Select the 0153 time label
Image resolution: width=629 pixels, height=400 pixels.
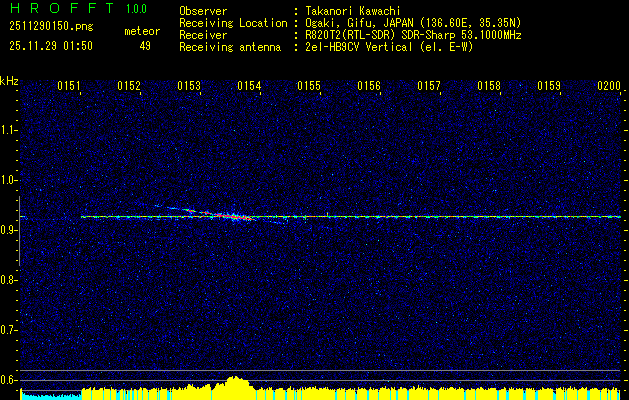point(189,86)
